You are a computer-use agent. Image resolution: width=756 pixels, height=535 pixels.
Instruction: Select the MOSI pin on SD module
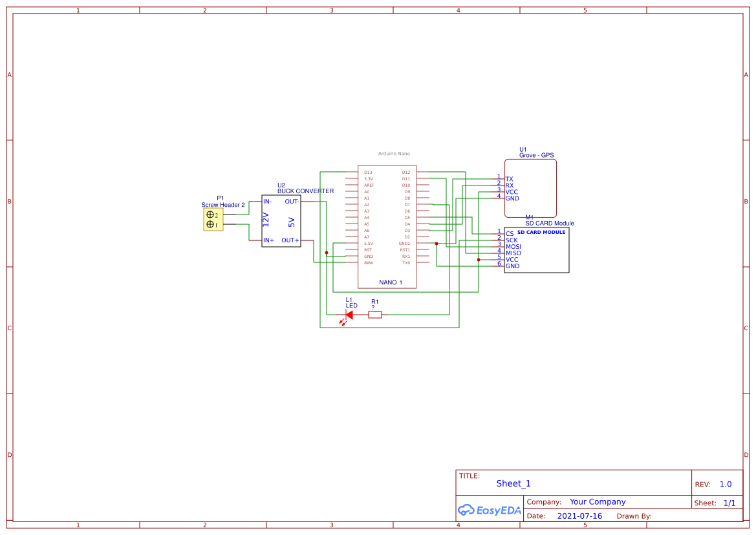[x=513, y=247]
